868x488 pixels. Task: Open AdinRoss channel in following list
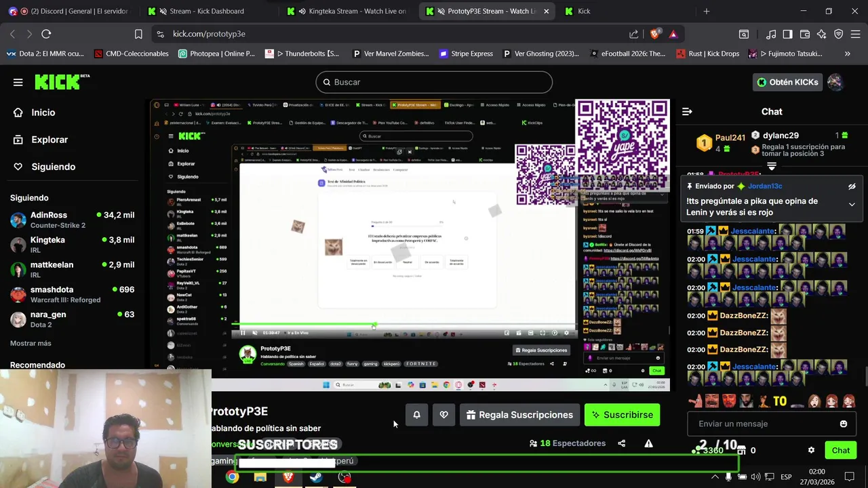pos(72,220)
